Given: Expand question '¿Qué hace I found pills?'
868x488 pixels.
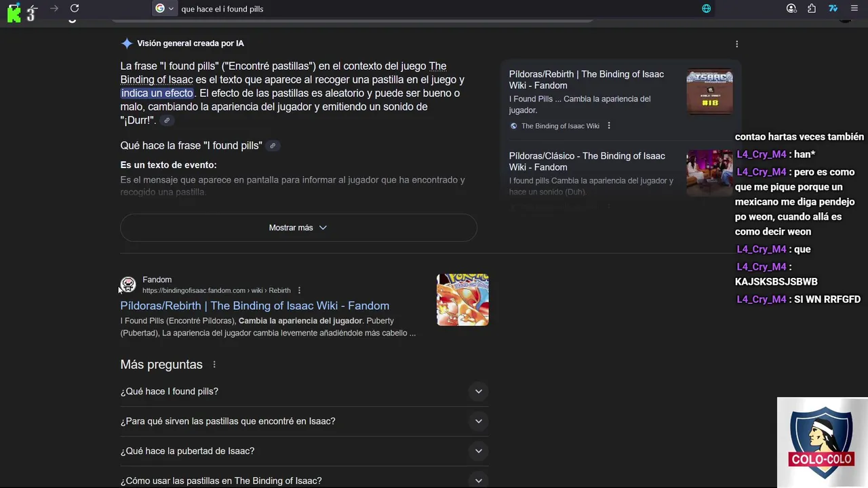Looking at the screenshot, I should tap(304, 391).
